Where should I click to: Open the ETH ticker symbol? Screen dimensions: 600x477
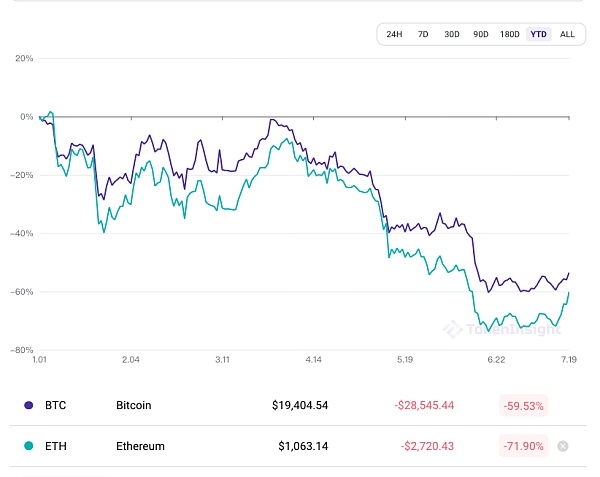pyautogui.click(x=55, y=446)
